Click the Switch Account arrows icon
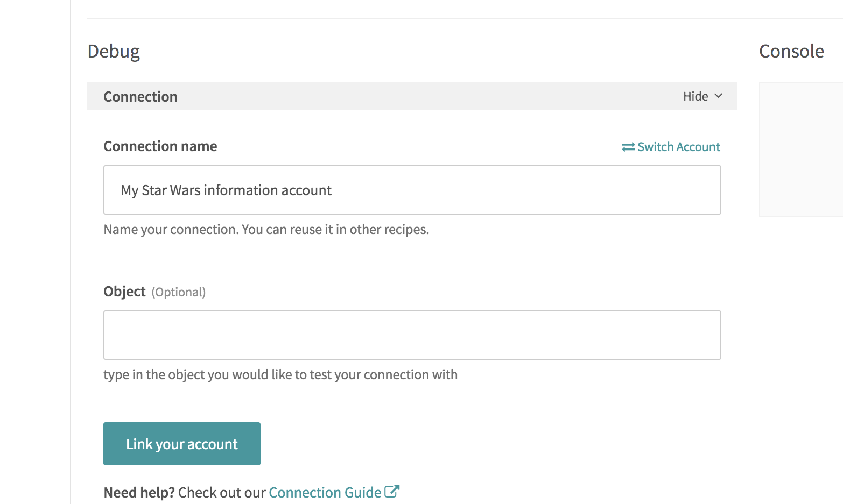This screenshot has width=843, height=504. (x=627, y=146)
